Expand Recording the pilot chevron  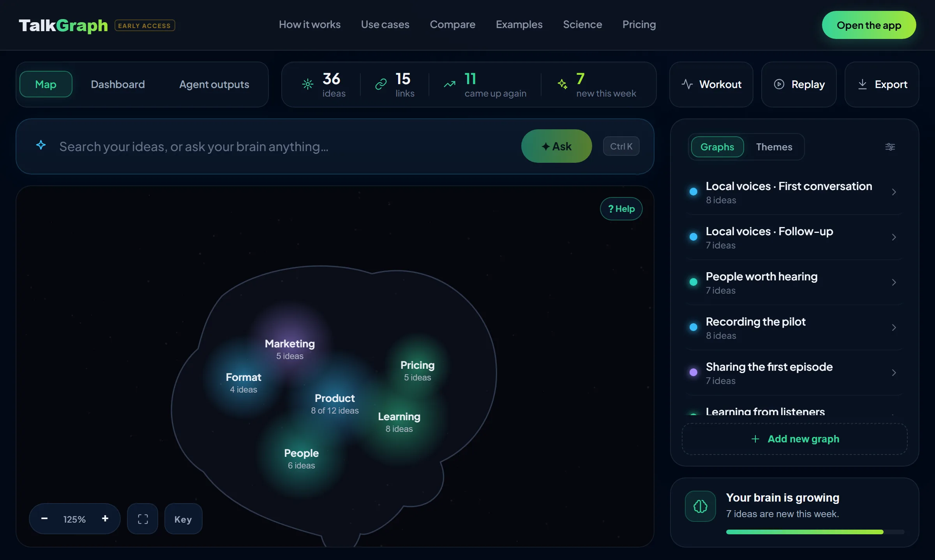894,328
